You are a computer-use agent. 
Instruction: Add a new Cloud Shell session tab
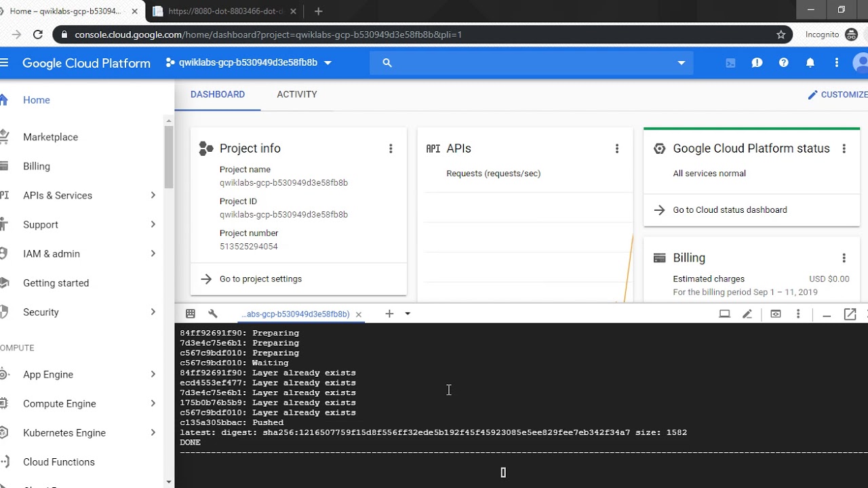[389, 314]
